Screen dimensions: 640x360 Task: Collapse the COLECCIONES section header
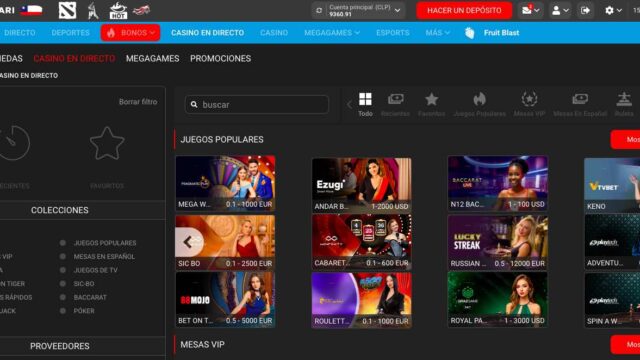(82, 210)
